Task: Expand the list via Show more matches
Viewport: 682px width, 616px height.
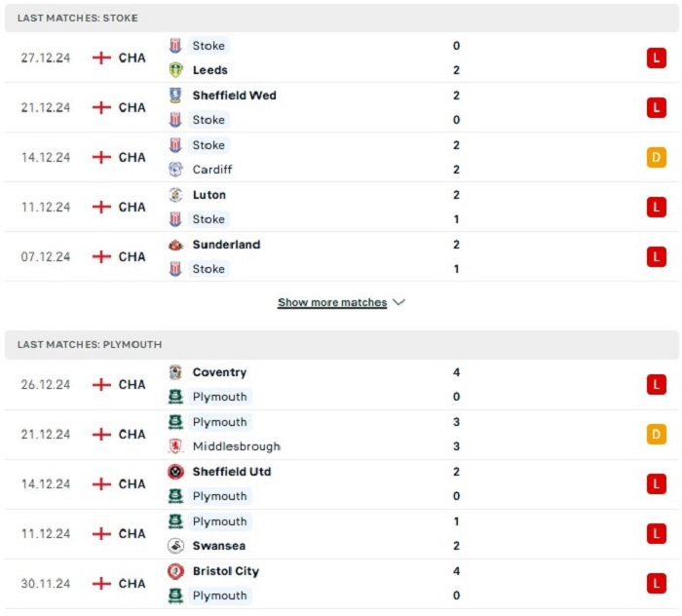Action: pos(332,302)
